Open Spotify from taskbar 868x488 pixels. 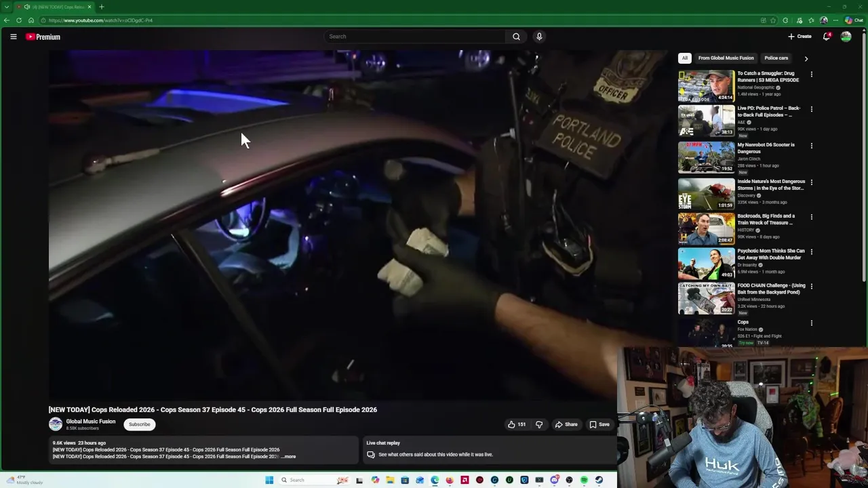pyautogui.click(x=584, y=480)
